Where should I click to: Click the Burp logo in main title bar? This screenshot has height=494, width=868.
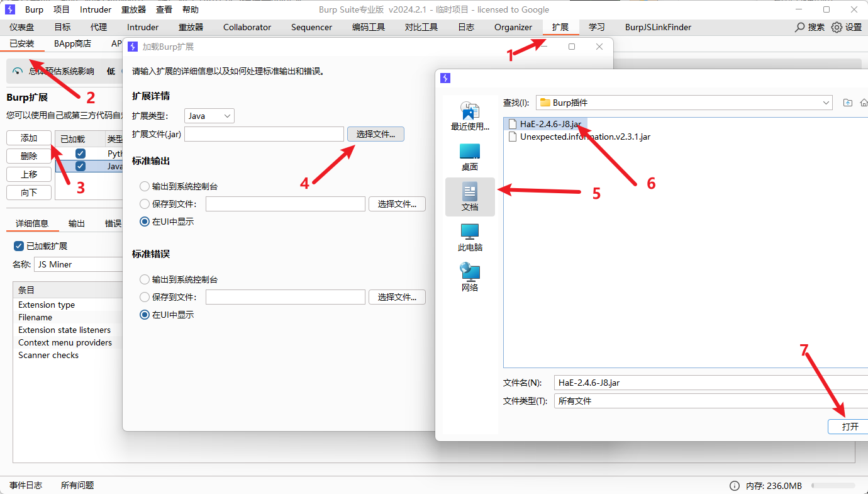[x=9, y=9]
